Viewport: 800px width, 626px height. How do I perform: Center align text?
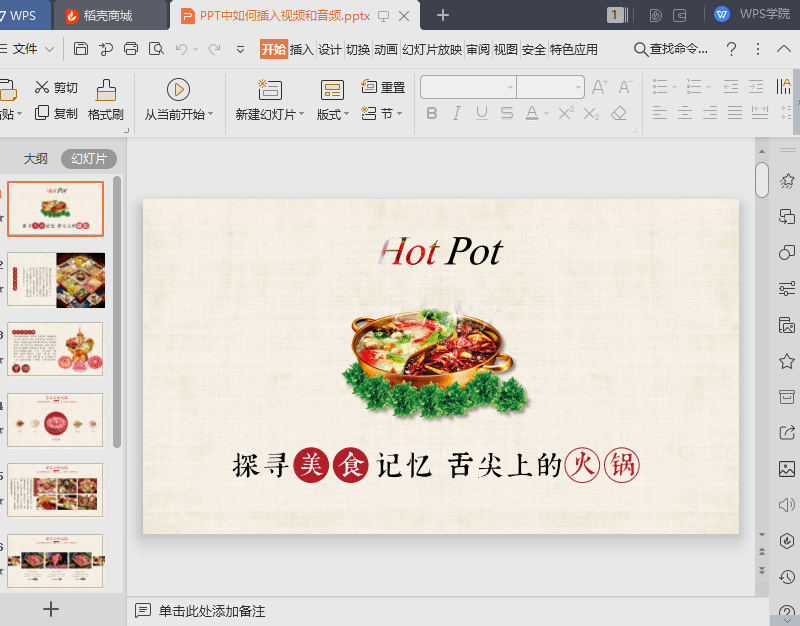coord(685,113)
